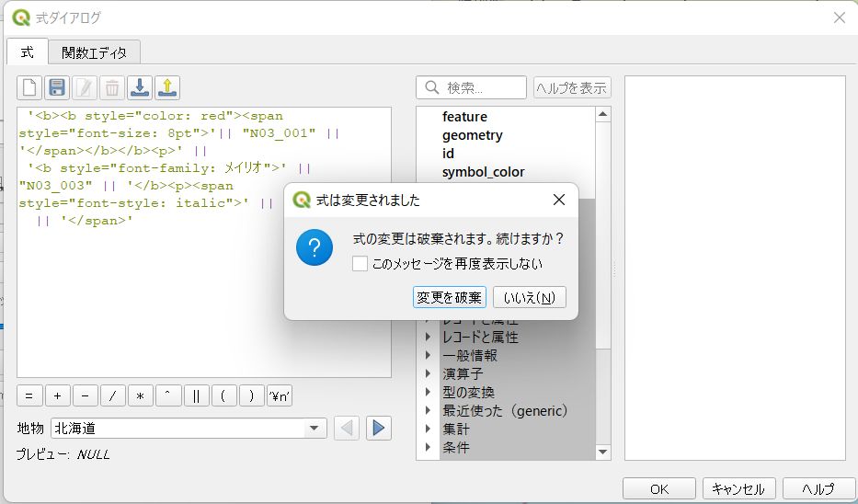This screenshot has width=858, height=504.
Task: Click the save expression floppy disk icon
Action: 57,87
